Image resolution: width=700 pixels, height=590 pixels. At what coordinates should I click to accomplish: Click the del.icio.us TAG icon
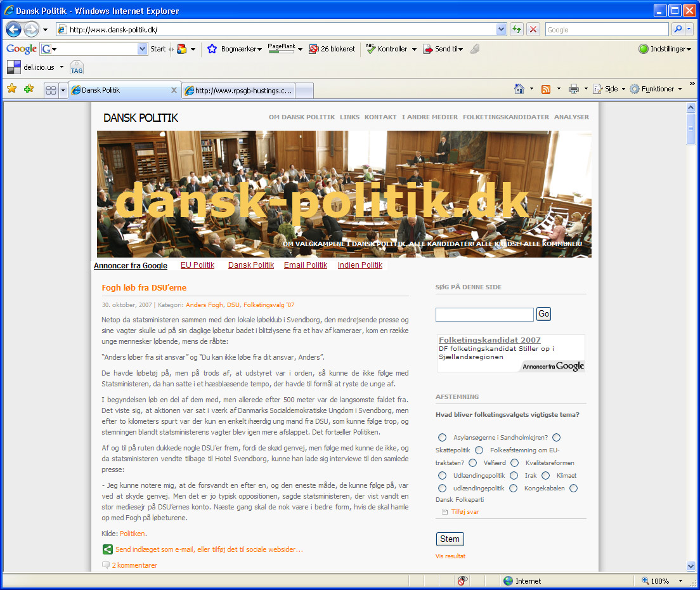(x=76, y=67)
